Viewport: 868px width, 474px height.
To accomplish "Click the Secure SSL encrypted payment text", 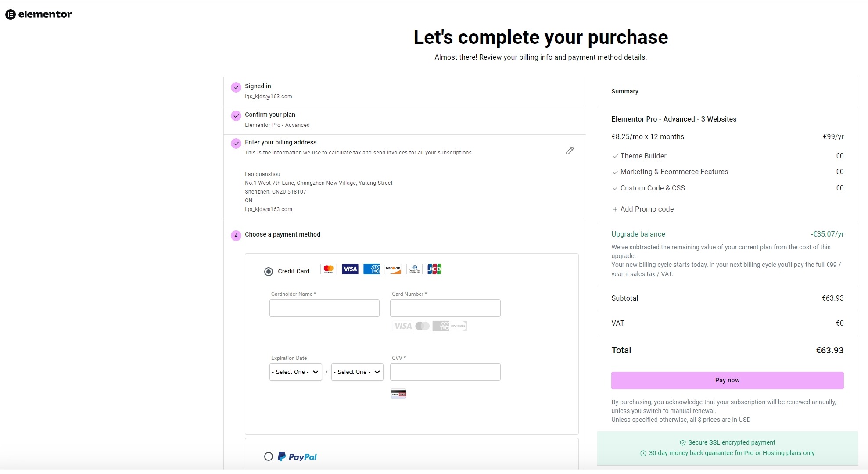I will [732, 442].
